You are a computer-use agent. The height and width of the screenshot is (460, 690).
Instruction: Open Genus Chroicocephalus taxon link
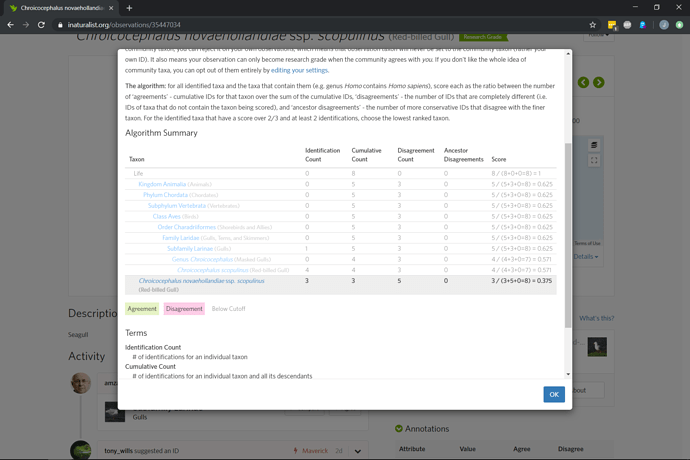pos(202,259)
